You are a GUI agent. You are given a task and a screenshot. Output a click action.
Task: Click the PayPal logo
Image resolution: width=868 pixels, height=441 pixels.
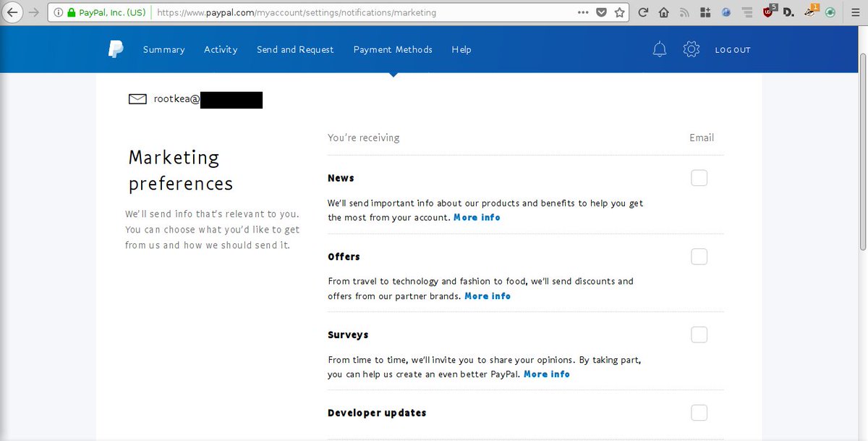[116, 49]
